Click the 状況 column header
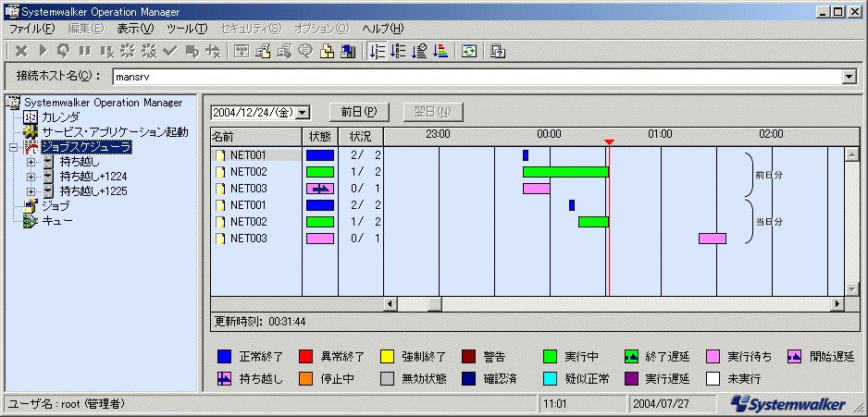Viewport: 868px width, 417px height. point(361,135)
